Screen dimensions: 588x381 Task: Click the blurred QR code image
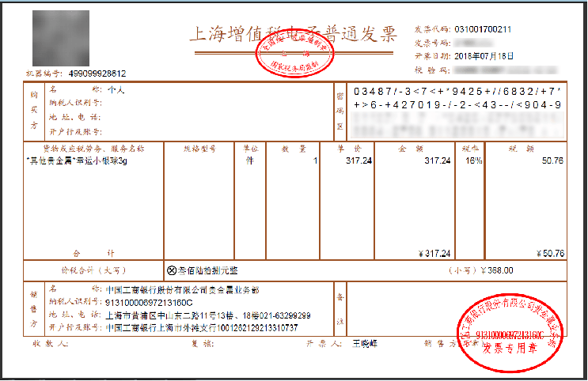pyautogui.click(x=61, y=38)
